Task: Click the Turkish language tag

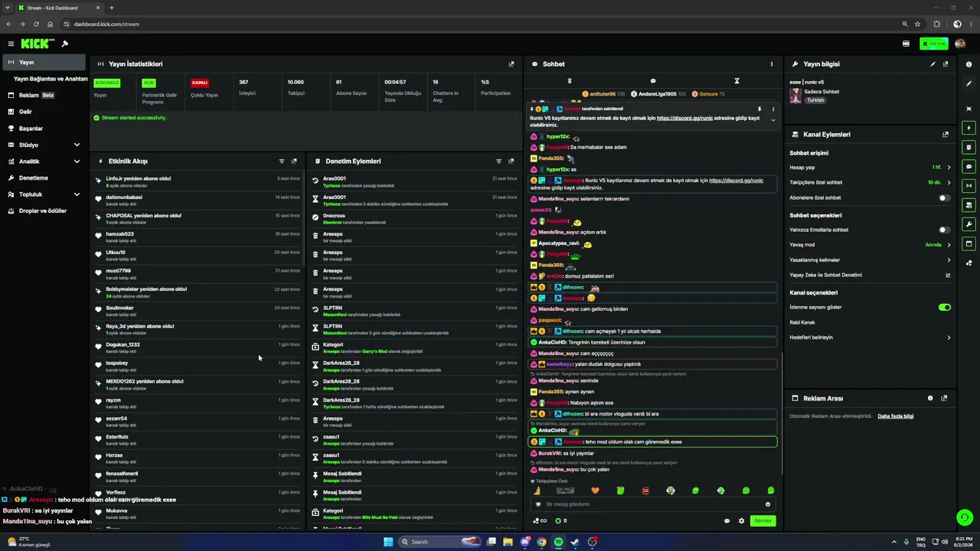Action: click(815, 100)
